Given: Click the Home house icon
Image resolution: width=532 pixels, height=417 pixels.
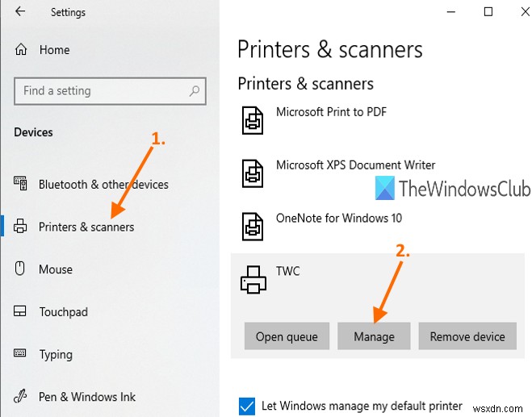Looking at the screenshot, I should click(x=21, y=49).
